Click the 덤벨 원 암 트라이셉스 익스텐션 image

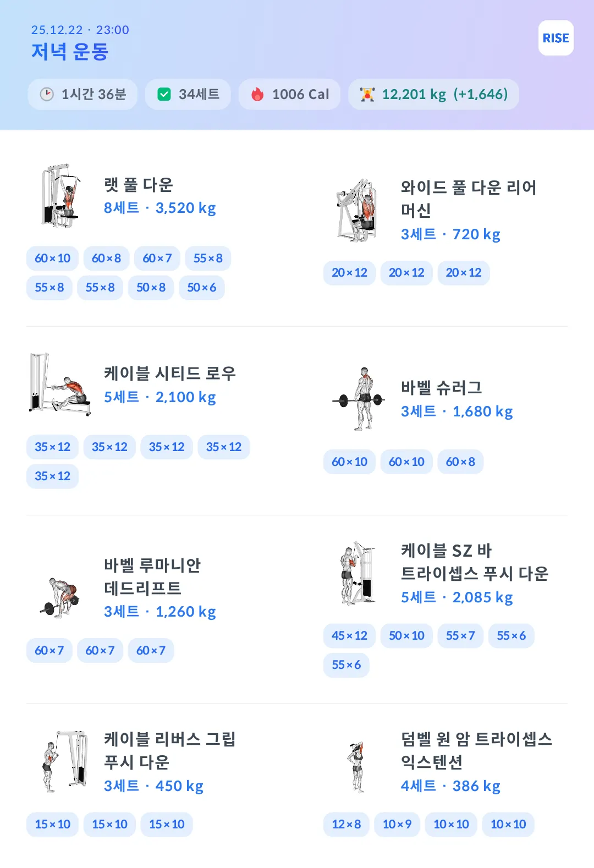[x=357, y=766]
